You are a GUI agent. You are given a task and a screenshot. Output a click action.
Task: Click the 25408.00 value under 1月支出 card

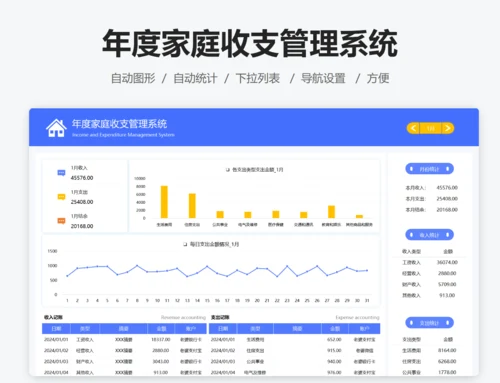click(82, 202)
